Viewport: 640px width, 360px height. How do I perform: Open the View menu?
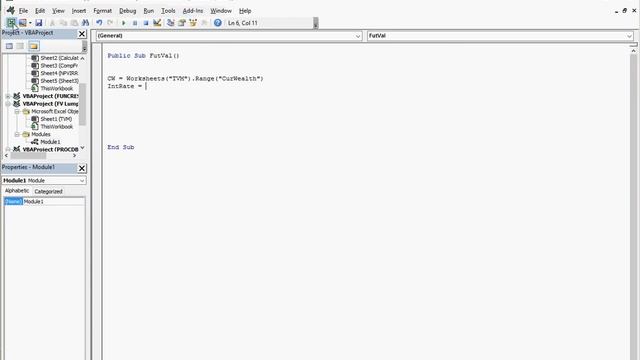tap(58, 11)
